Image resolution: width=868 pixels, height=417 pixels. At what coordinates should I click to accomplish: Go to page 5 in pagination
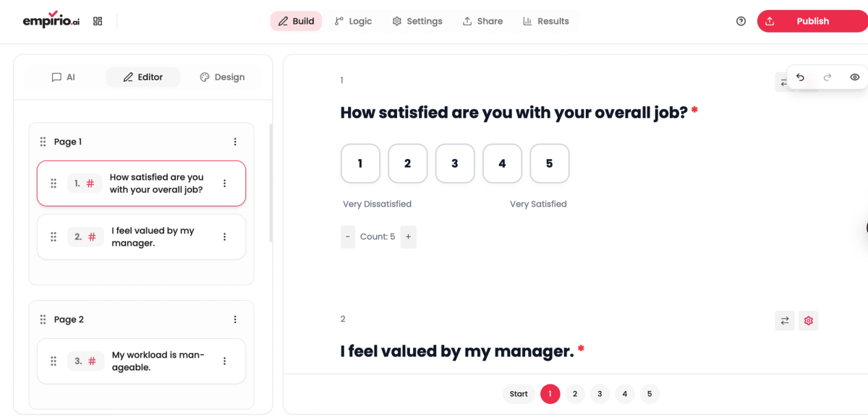(x=650, y=394)
